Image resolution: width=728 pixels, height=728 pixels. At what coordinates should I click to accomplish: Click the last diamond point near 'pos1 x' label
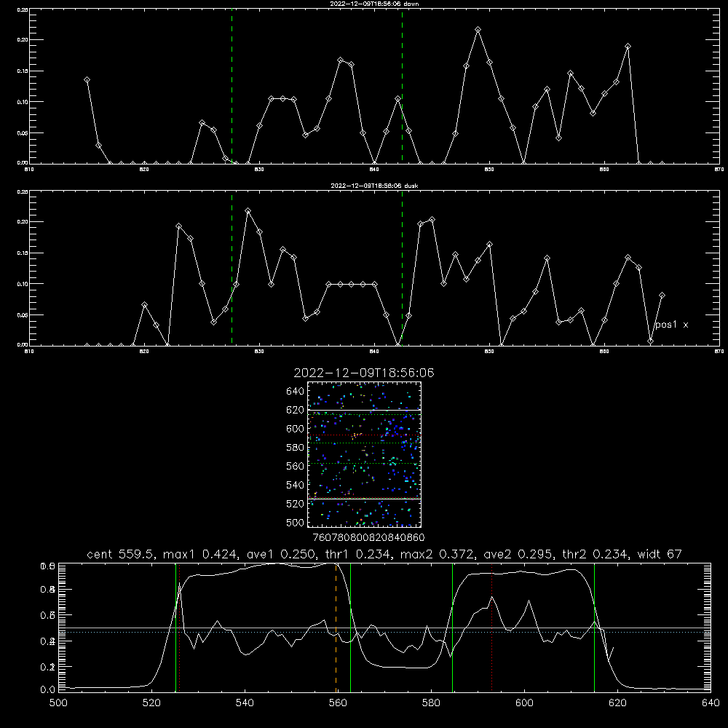(x=662, y=296)
